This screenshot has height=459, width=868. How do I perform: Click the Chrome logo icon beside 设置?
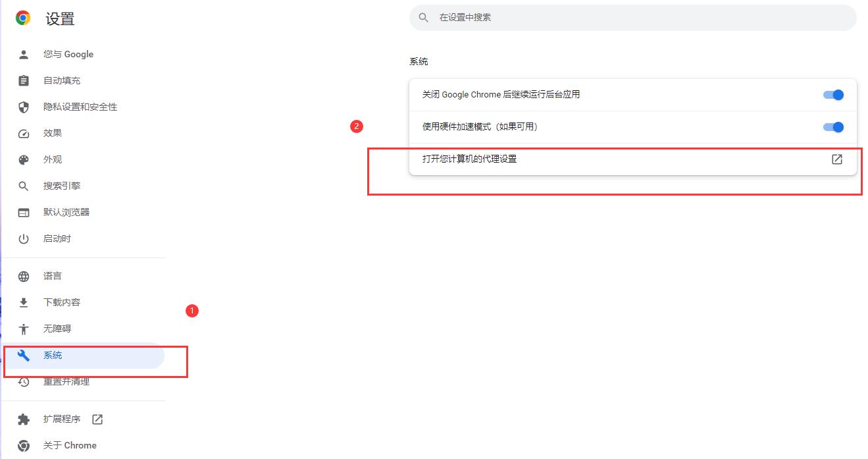(23, 18)
